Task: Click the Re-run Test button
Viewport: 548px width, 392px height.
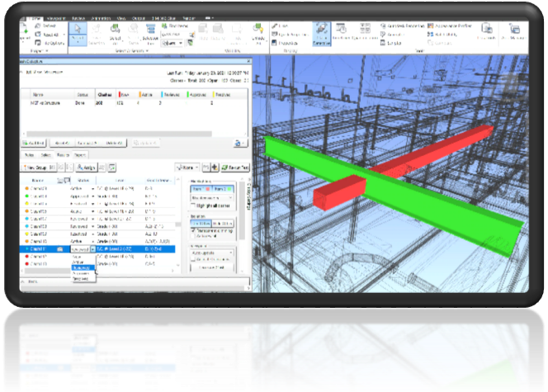Action: pos(235,168)
